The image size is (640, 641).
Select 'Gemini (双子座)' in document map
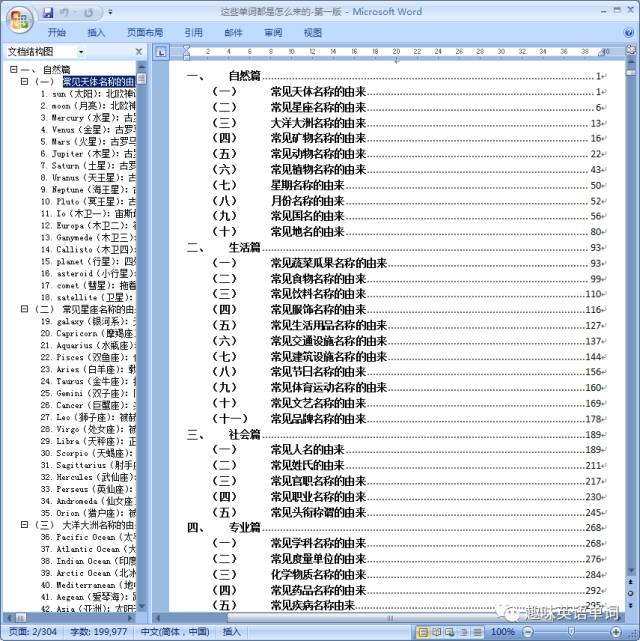pyautogui.click(x=88, y=393)
